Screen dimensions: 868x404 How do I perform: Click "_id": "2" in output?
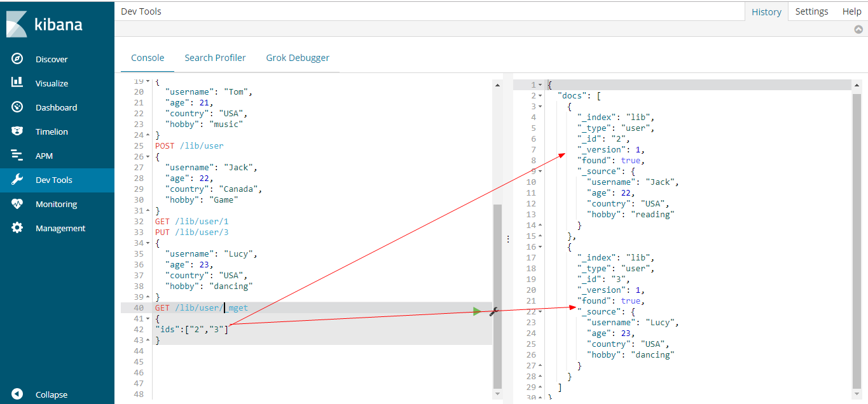point(603,138)
